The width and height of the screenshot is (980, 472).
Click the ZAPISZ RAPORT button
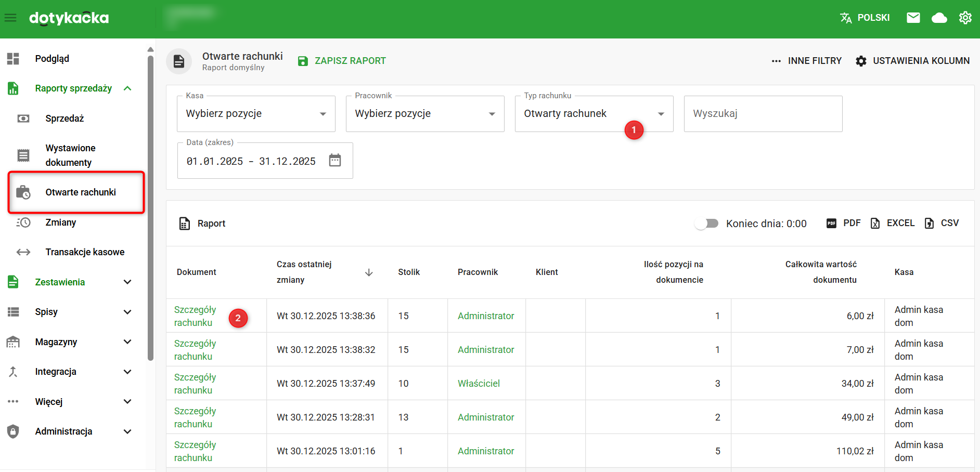click(x=342, y=61)
